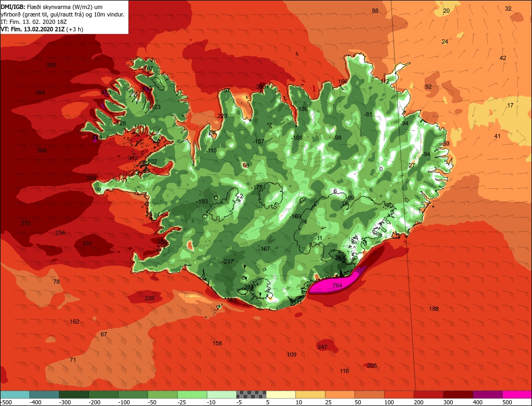Click the 254 value on the map
This screenshot has height=406, width=532.
[60, 232]
